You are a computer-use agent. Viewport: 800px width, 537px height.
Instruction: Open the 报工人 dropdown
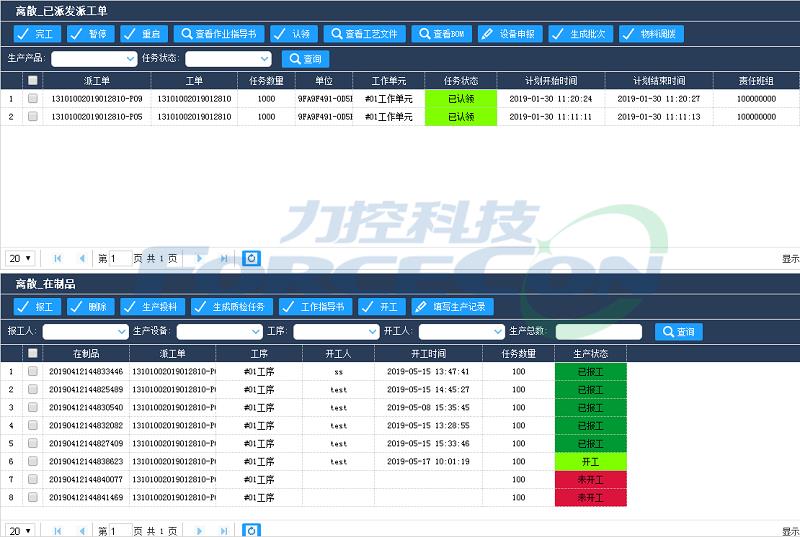(86, 331)
